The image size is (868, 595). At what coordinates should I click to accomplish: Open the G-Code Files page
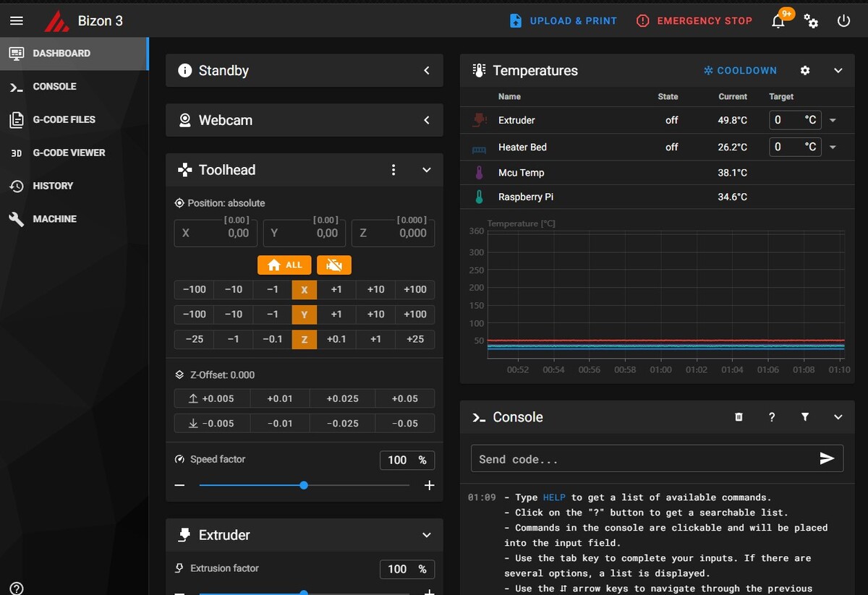point(64,119)
